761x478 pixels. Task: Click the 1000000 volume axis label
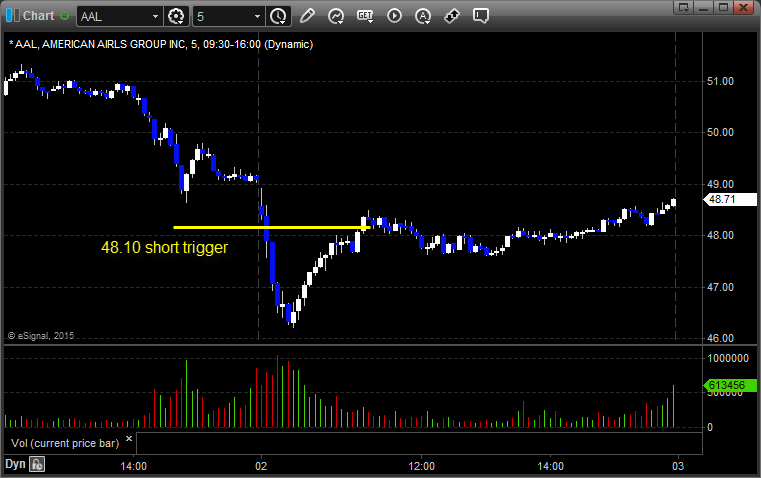(x=728, y=359)
